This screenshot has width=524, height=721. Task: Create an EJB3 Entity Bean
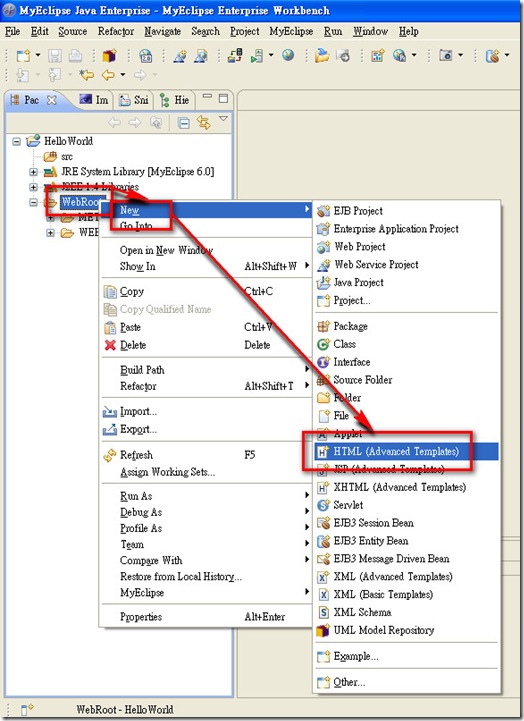tap(406, 541)
